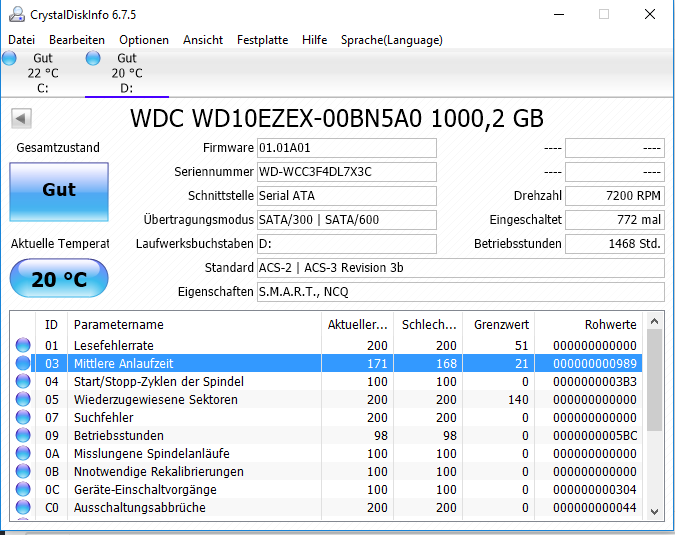Select Nnotwendige Rekalibrierungen row text
Image resolution: width=675 pixels, height=535 pixels.
(x=159, y=472)
